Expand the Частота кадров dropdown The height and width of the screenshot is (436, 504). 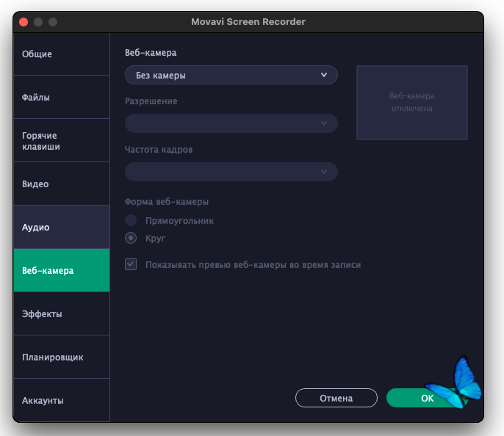(231, 172)
